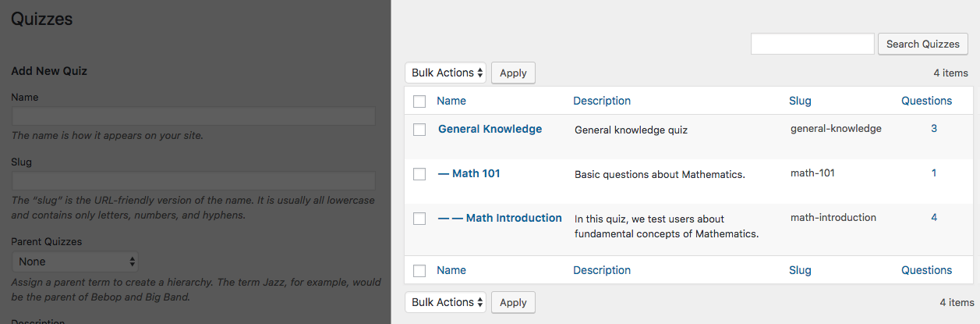
Task: Click the bottom Apply button
Action: pos(513,302)
